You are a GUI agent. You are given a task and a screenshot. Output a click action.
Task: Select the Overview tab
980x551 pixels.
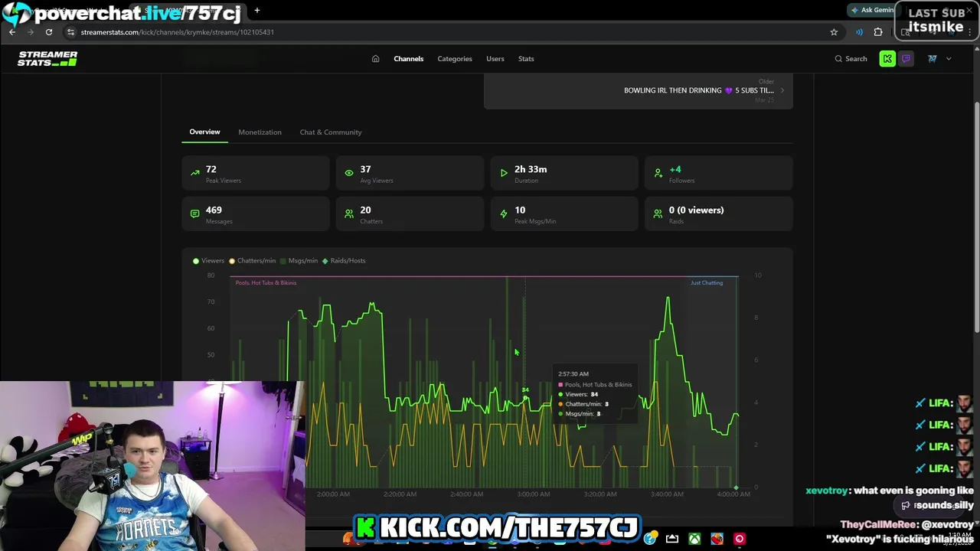click(x=204, y=132)
